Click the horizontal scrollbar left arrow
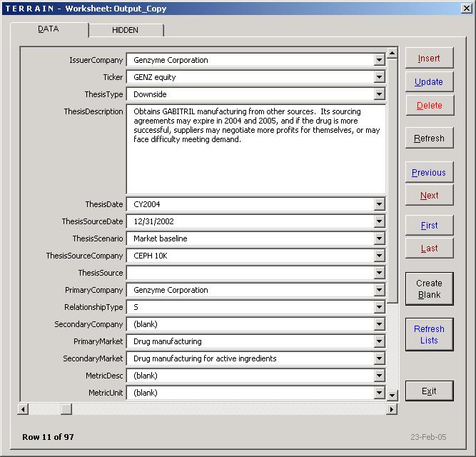 coord(23,409)
